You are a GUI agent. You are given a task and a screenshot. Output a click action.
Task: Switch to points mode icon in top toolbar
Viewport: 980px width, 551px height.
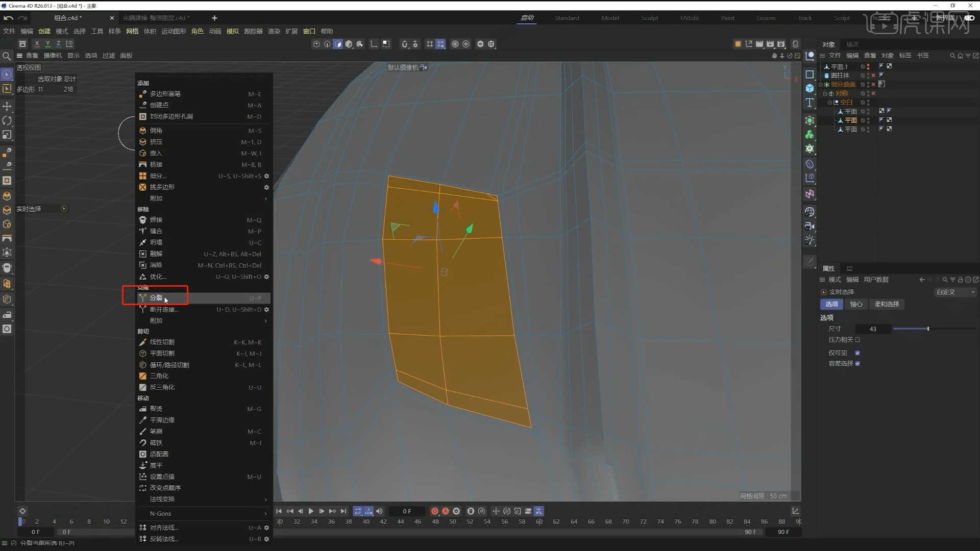tap(316, 44)
